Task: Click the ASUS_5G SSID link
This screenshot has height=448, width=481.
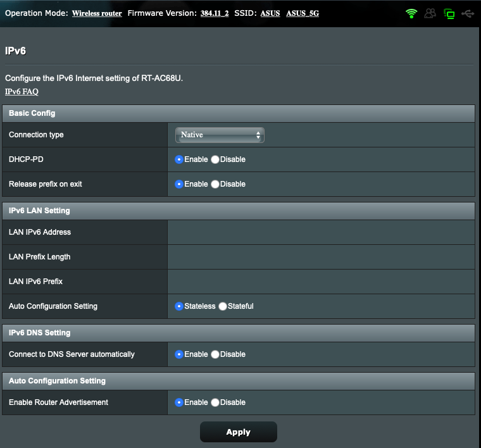Action: 303,13
